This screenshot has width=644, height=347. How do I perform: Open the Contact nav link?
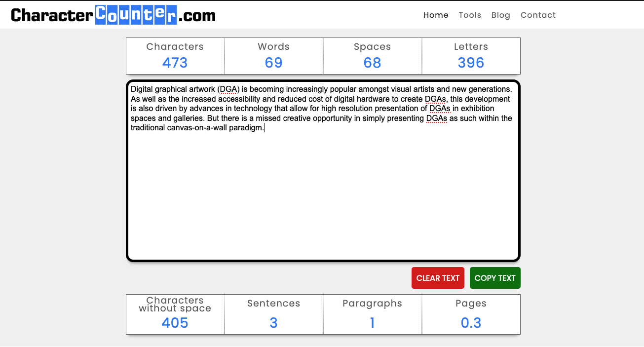point(538,15)
